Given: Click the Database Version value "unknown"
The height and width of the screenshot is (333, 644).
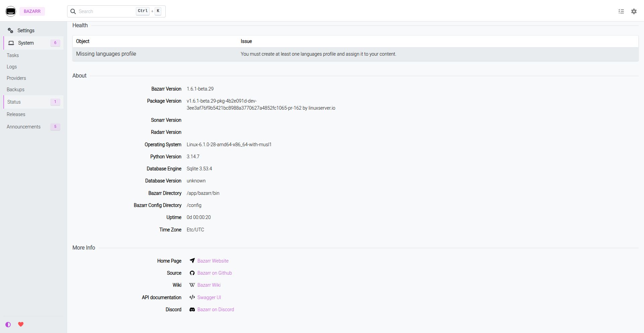Looking at the screenshot, I should point(196,181).
